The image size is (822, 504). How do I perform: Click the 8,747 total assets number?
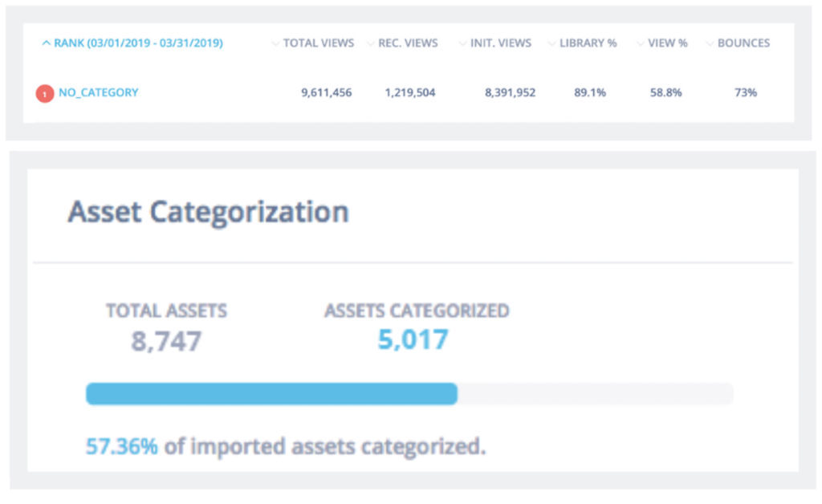tap(166, 341)
